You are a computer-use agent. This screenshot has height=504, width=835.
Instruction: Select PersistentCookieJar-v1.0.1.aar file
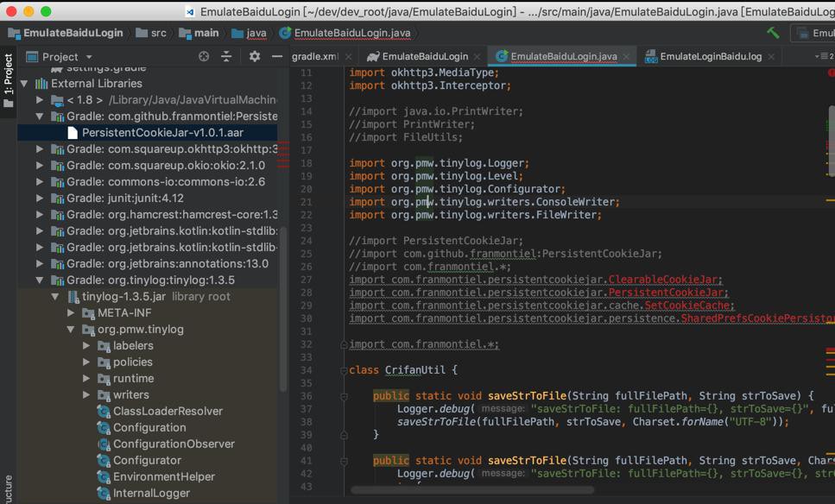pyautogui.click(x=162, y=132)
